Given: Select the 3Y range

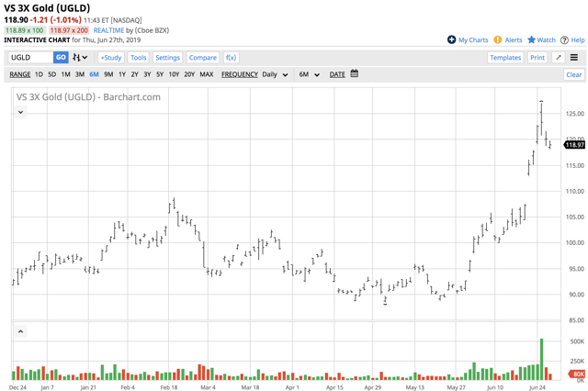Looking at the screenshot, I should point(147,74).
